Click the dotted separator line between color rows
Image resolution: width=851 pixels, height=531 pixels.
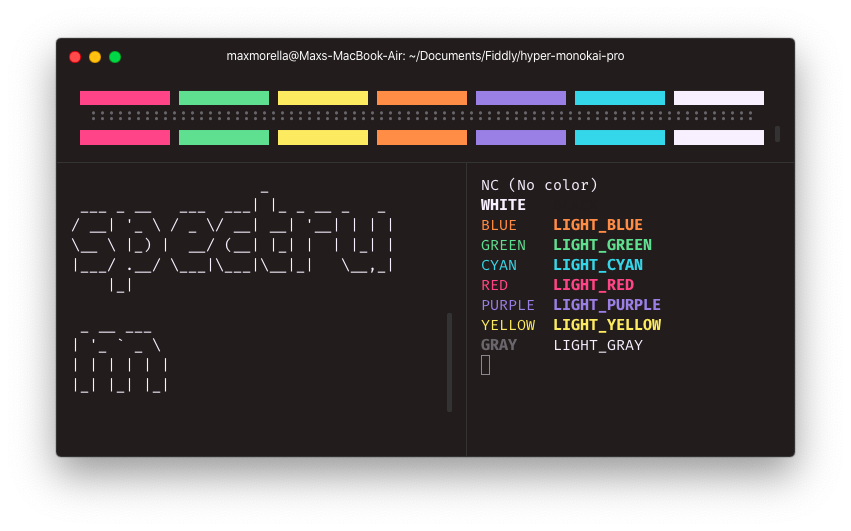pos(422,116)
